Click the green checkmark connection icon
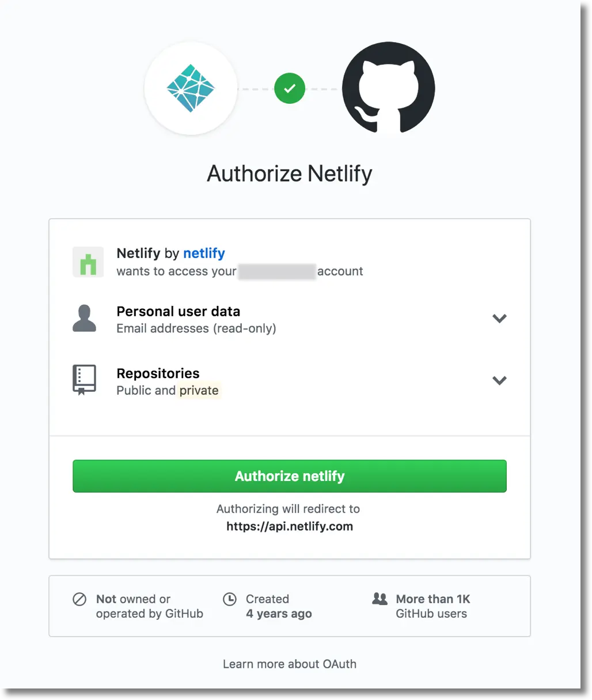592x700 pixels. click(x=290, y=88)
